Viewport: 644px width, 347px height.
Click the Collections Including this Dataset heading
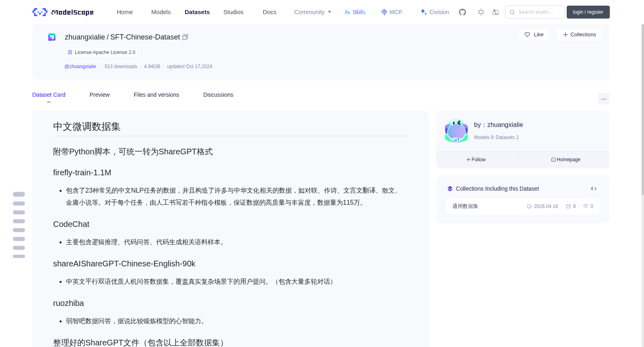[497, 189]
